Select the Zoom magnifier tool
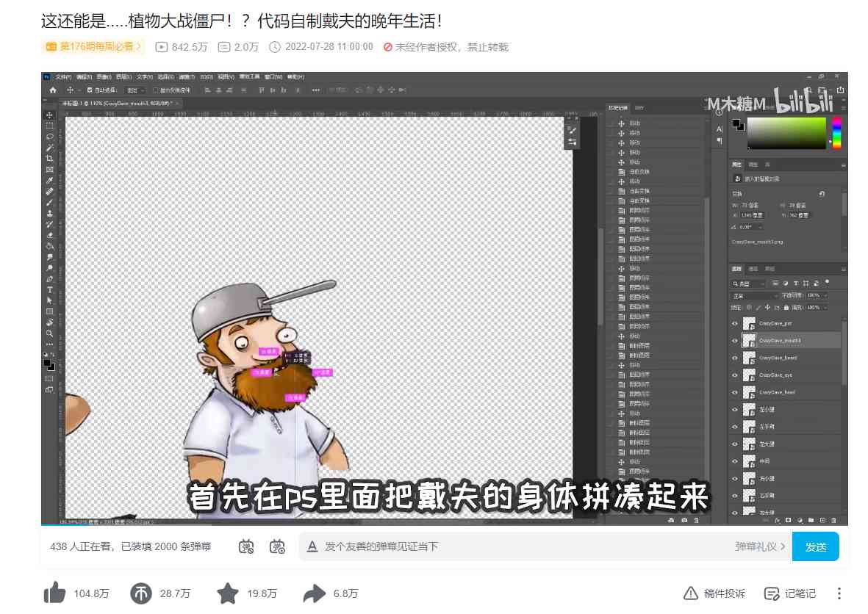The width and height of the screenshot is (868, 614). (49, 333)
